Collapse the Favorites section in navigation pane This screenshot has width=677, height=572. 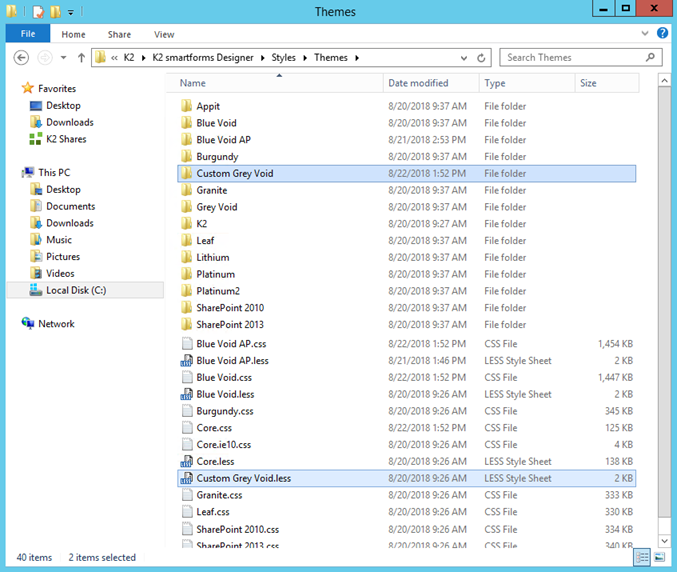pyautogui.click(x=13, y=89)
